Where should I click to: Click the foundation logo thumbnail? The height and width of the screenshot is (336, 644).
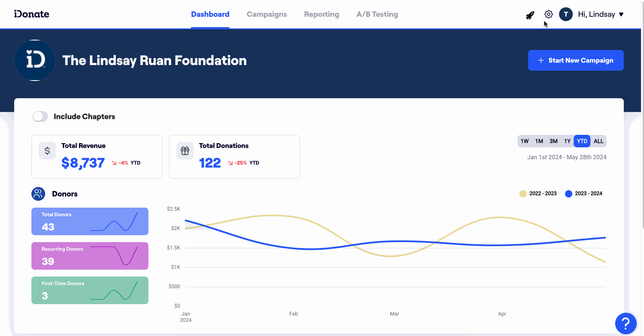[35, 60]
